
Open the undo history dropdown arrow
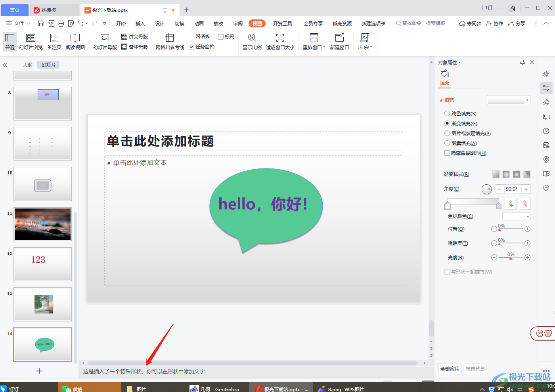pyautogui.click(x=87, y=23)
